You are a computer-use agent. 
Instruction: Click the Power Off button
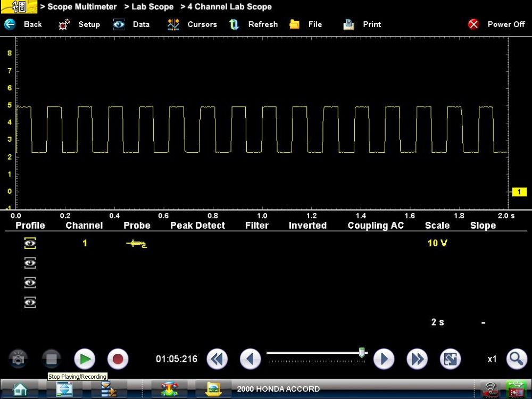496,24
